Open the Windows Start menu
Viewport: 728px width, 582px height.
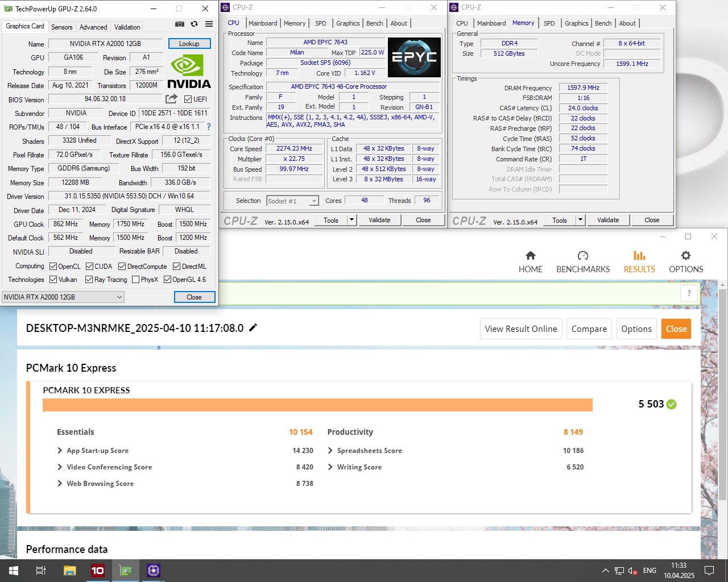[14, 571]
